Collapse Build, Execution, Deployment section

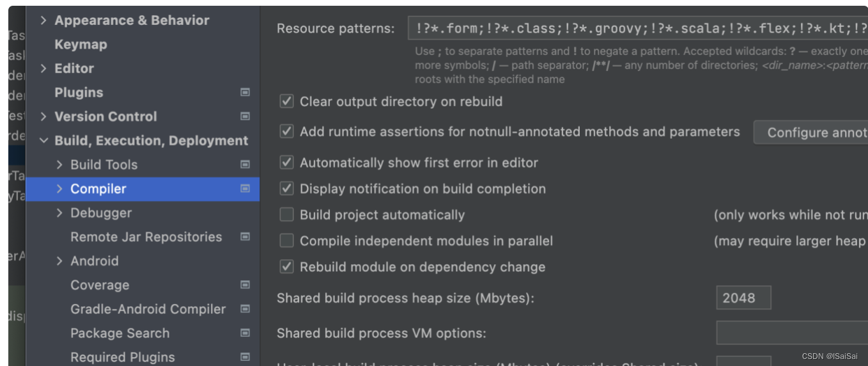click(43, 141)
